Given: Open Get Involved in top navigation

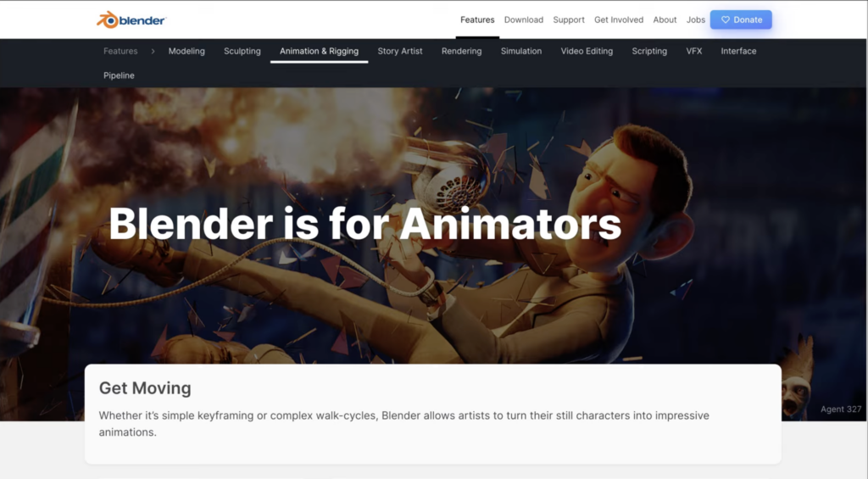Looking at the screenshot, I should [618, 19].
